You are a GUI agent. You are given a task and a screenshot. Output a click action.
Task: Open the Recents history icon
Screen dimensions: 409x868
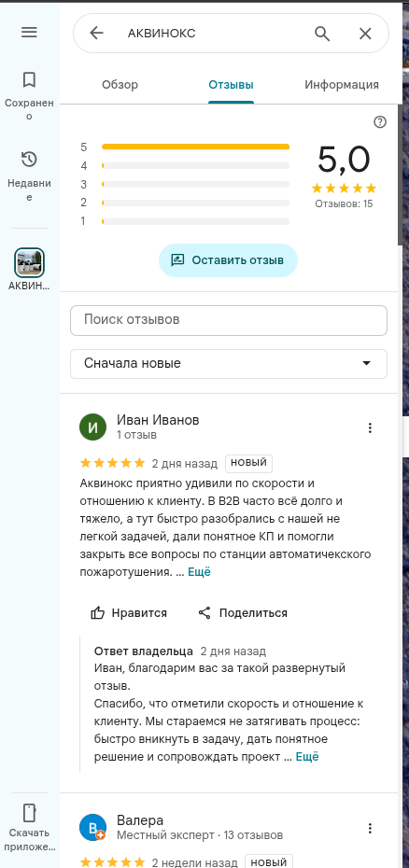click(x=29, y=160)
